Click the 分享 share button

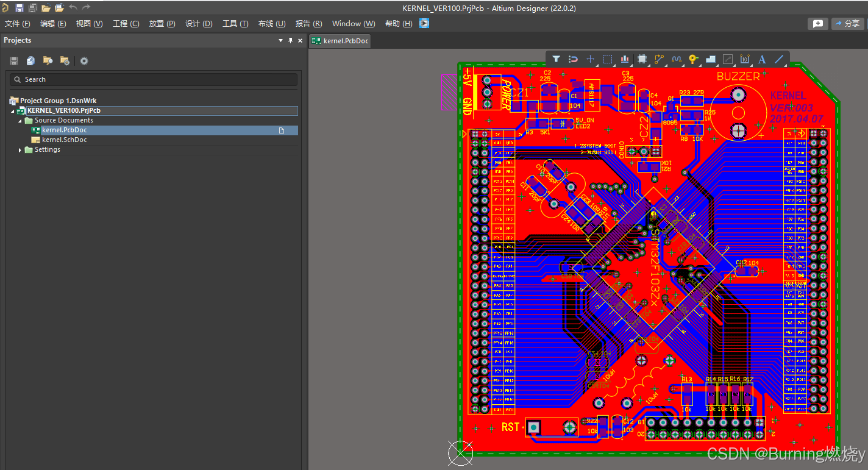(848, 24)
